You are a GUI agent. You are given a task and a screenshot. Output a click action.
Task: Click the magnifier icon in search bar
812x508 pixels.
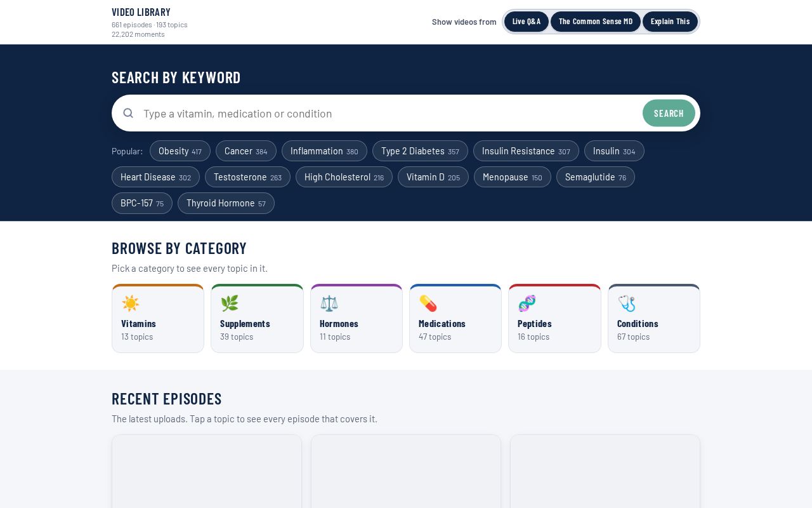point(128,113)
